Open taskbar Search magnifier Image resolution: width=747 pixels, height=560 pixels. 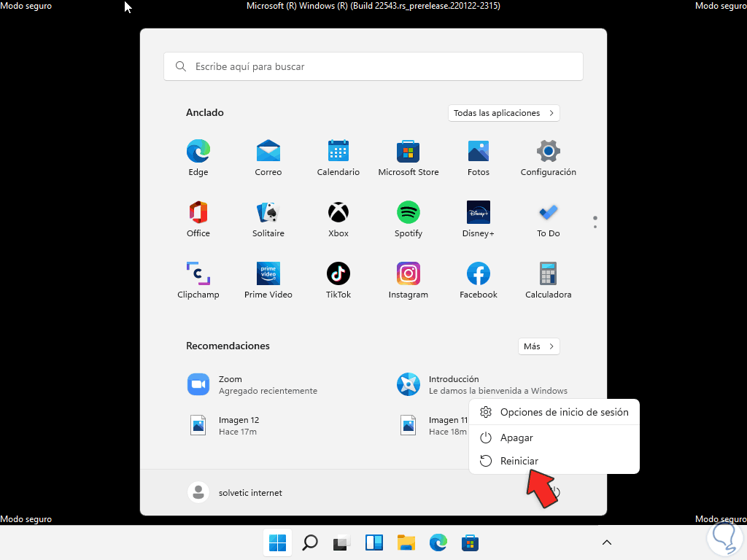click(309, 542)
